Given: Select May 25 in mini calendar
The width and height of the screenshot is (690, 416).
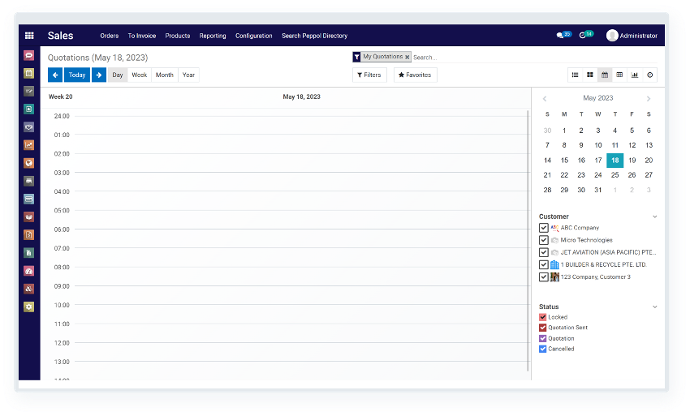Looking at the screenshot, I should (615, 175).
